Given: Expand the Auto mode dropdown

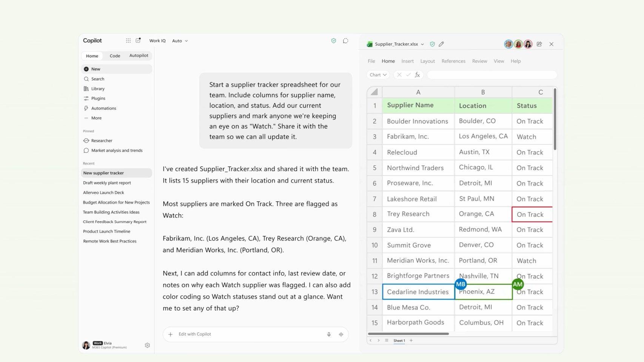Looking at the screenshot, I should pyautogui.click(x=180, y=41).
